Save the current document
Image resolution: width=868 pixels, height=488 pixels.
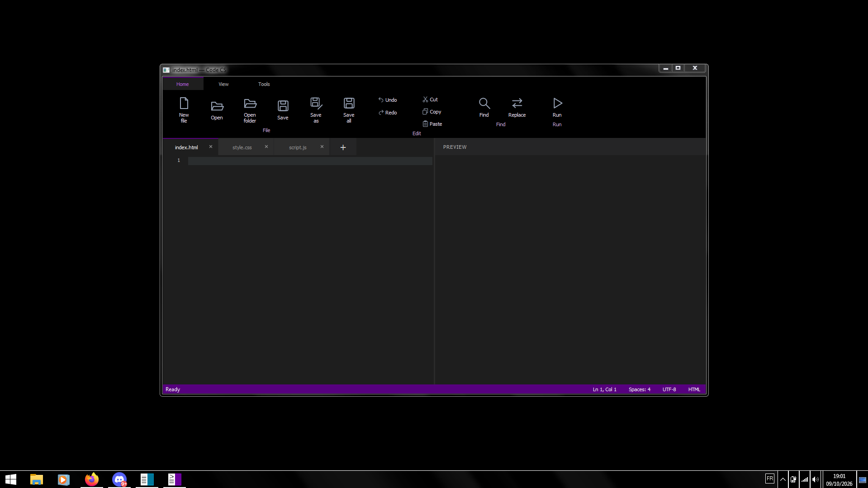tap(283, 110)
